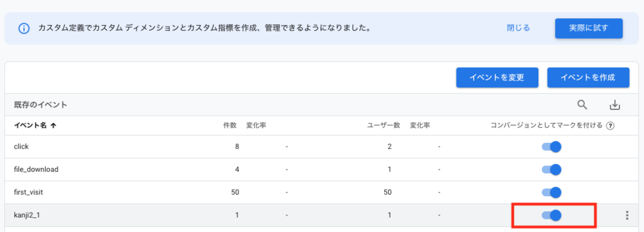Viewport: 644px width, 232px height.
Task: Toggle first_visit conversion switch
Action: pyautogui.click(x=552, y=192)
